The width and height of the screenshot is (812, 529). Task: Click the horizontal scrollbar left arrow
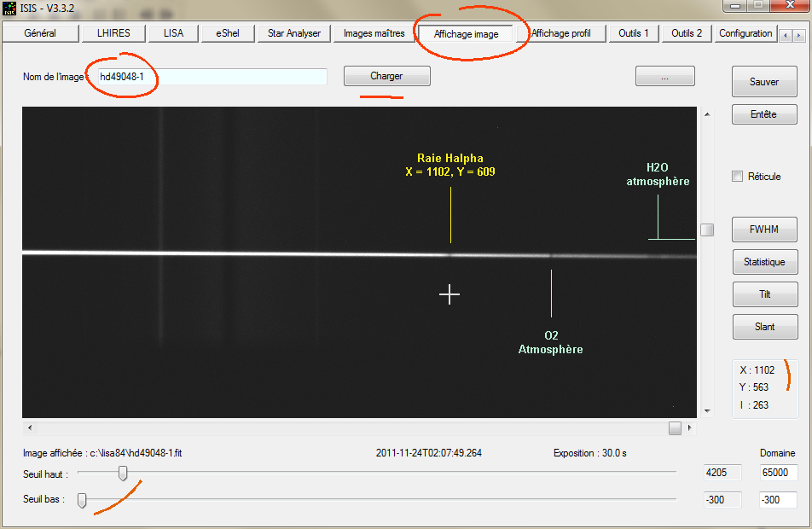[30, 427]
